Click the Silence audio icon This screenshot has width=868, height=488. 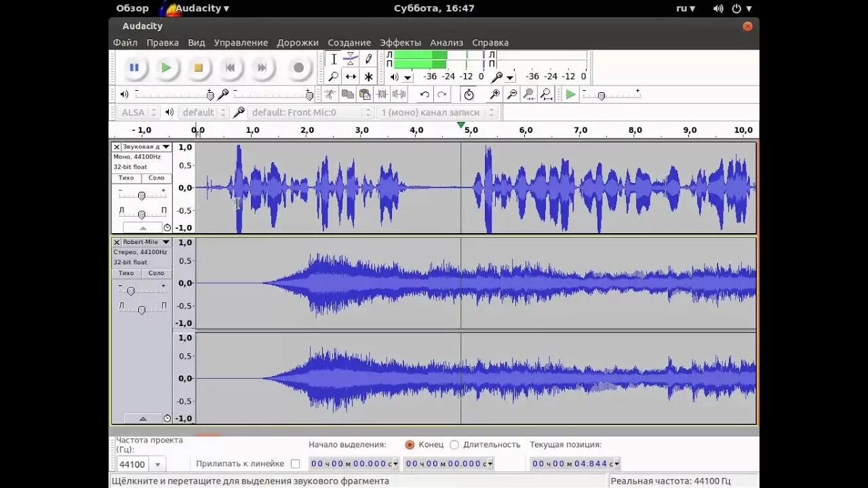tap(400, 95)
